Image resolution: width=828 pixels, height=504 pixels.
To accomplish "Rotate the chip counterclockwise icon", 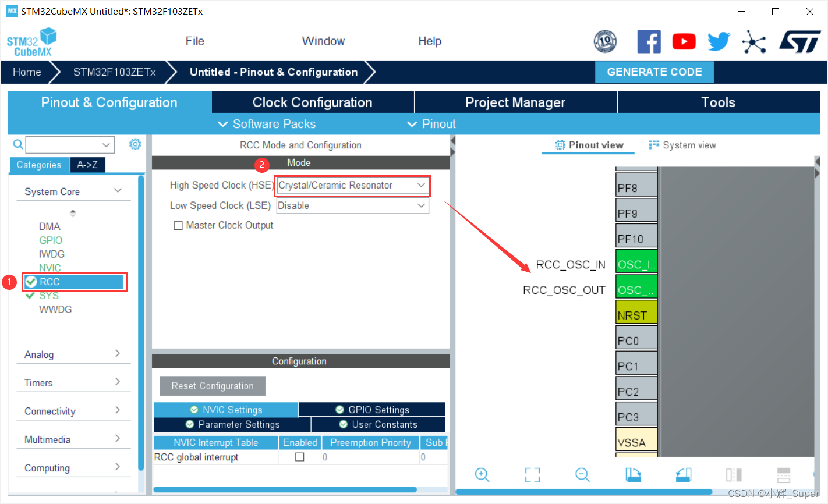I will (684, 475).
